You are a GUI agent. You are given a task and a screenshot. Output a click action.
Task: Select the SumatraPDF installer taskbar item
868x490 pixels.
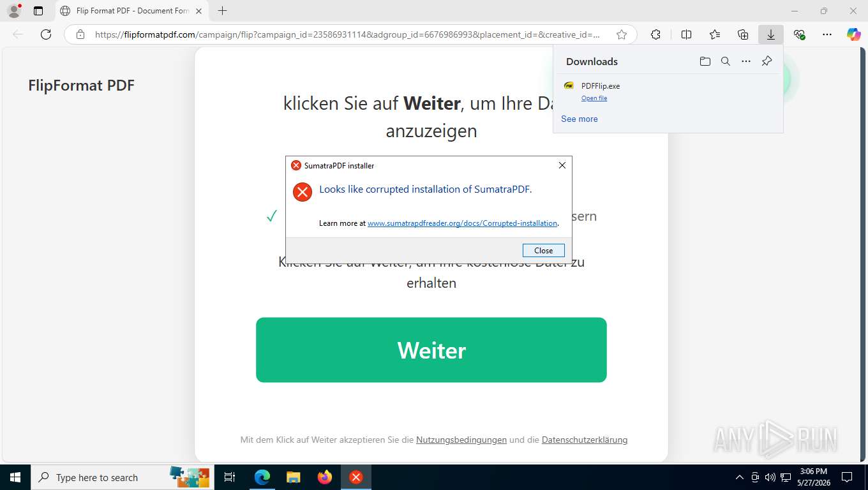pos(356,477)
